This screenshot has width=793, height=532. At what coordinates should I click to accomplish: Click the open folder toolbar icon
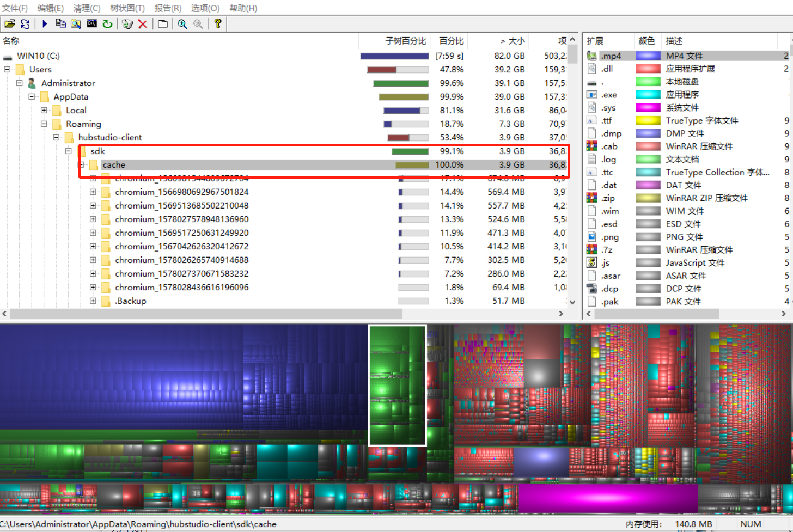click(10, 24)
